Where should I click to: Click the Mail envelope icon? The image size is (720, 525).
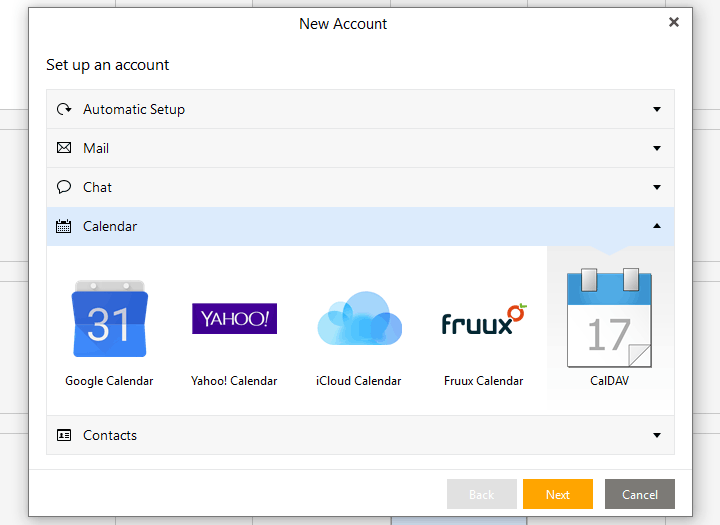click(64, 148)
